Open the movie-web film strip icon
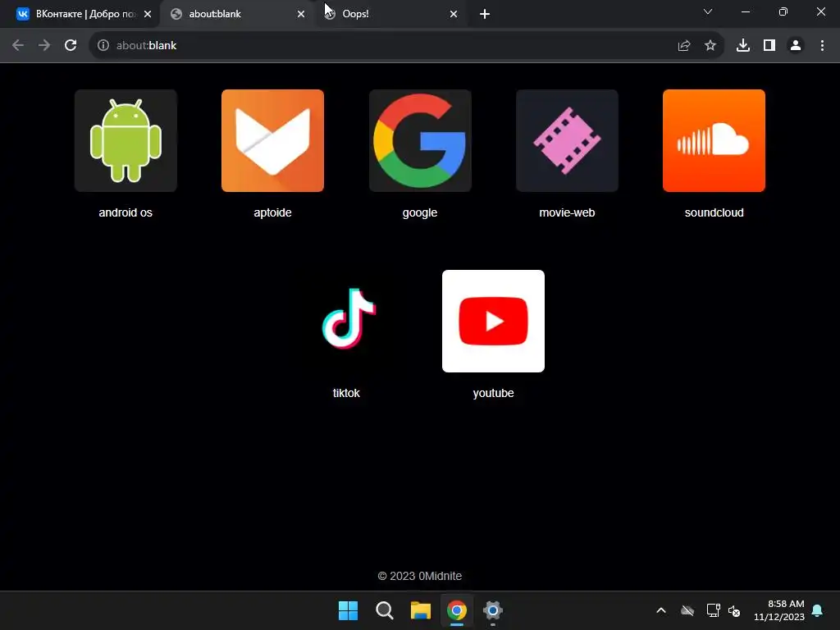Screen dimensions: 840x630 point(567,140)
